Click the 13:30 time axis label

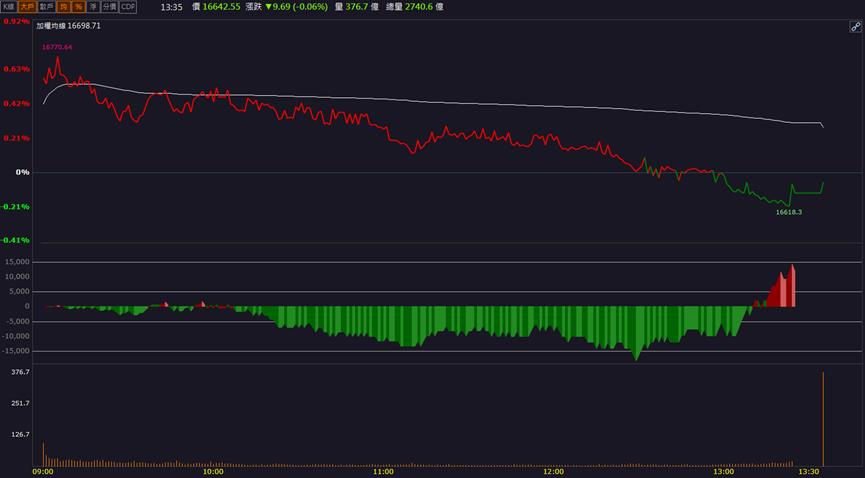[x=809, y=471]
